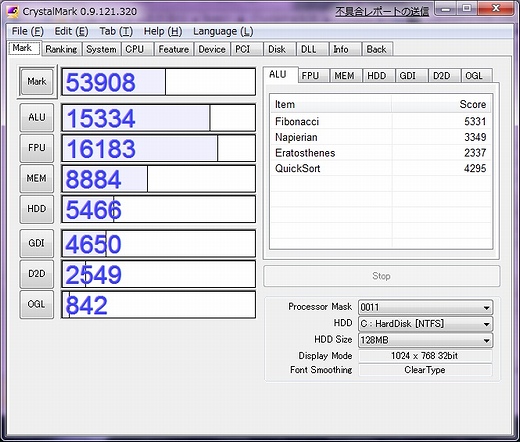
Task: Show MEM results tab in score panel
Action: click(x=345, y=76)
